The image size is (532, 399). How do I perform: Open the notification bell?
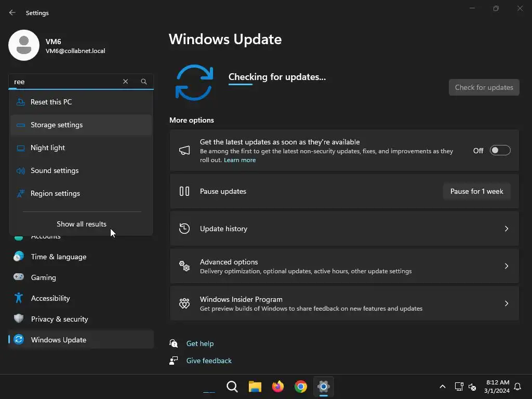517,387
